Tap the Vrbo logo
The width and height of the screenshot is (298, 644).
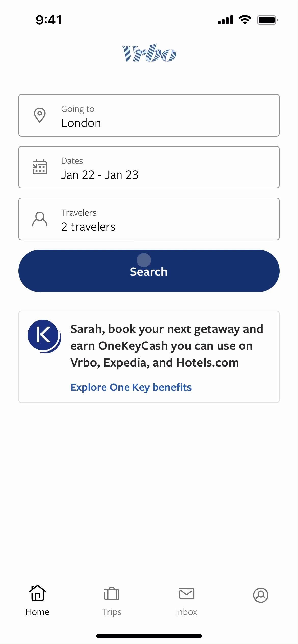click(149, 53)
